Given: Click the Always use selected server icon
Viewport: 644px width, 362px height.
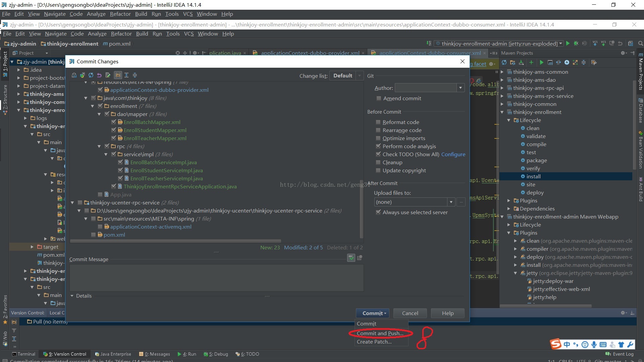Looking at the screenshot, I should (377, 212).
